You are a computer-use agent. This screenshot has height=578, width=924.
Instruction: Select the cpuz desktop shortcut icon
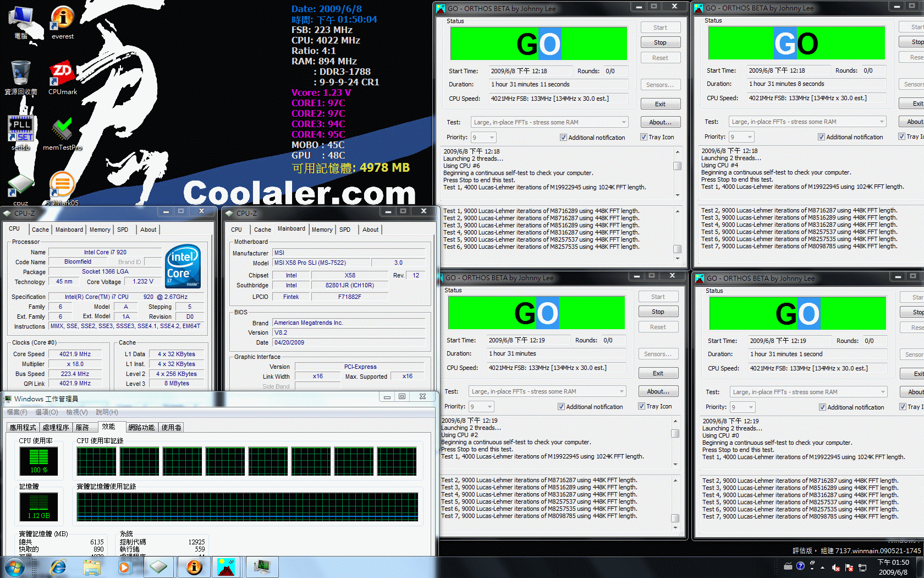point(21,189)
